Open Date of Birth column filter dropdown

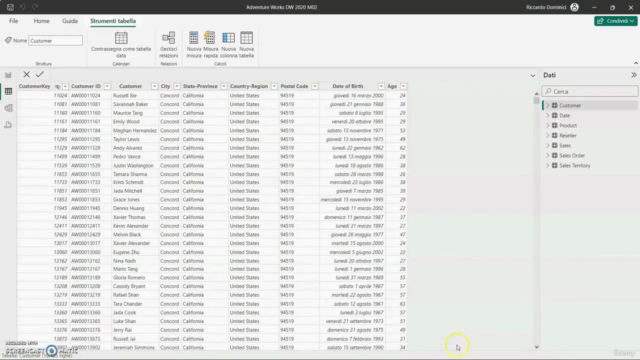pyautogui.click(x=381, y=87)
